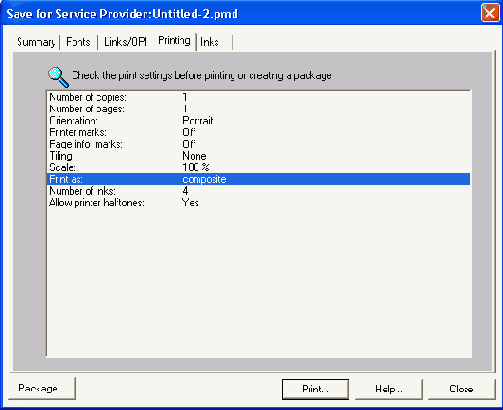Open the Print dialog button
503x410 pixels.
[315, 389]
